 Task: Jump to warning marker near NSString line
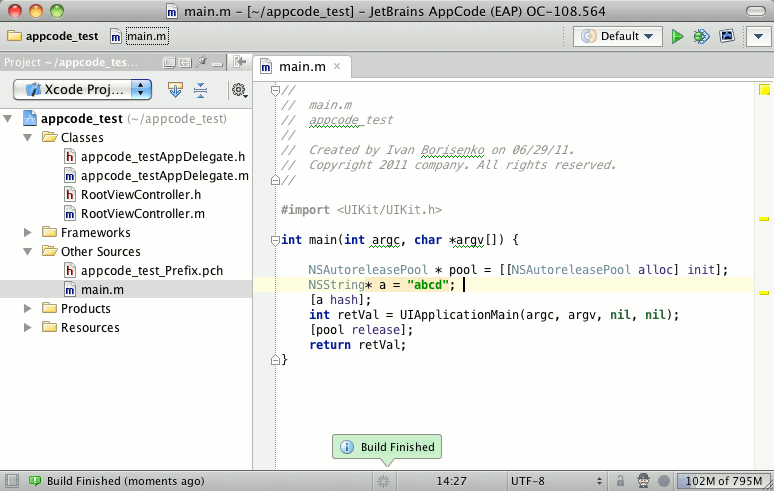764,293
